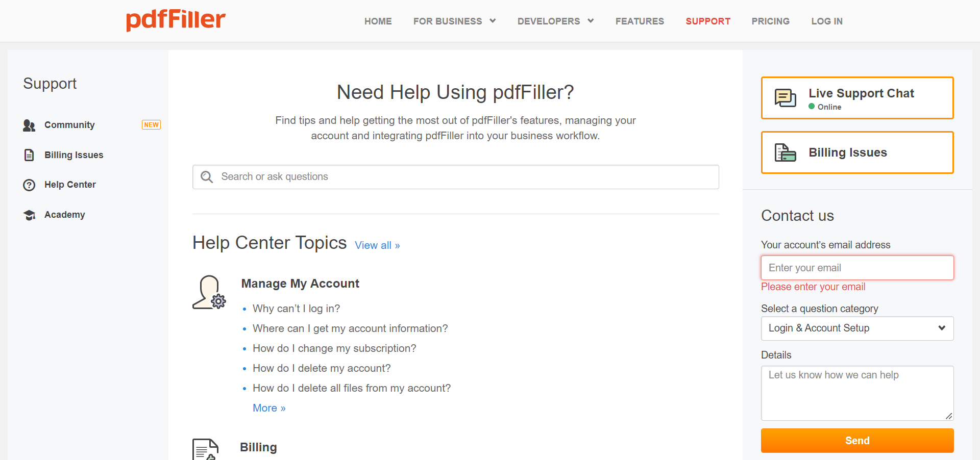
Task: Click the Billing Issues document icon in sidebar
Action: (x=29, y=155)
